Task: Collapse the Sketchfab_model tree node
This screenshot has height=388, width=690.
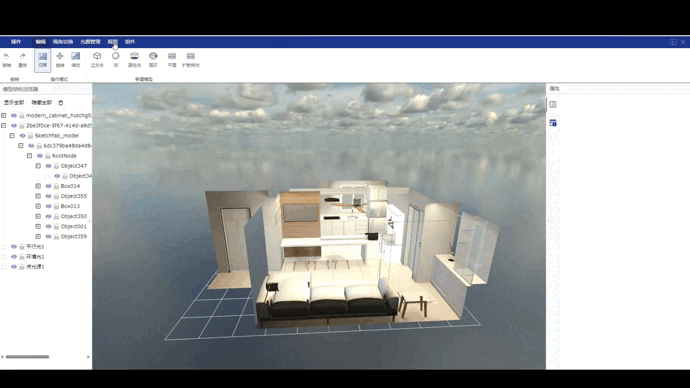Action: (x=12, y=135)
